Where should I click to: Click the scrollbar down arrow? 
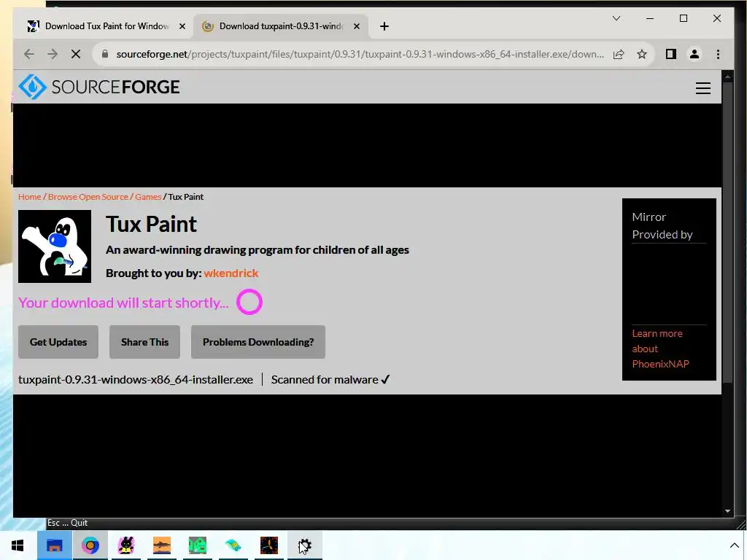pyautogui.click(x=727, y=511)
